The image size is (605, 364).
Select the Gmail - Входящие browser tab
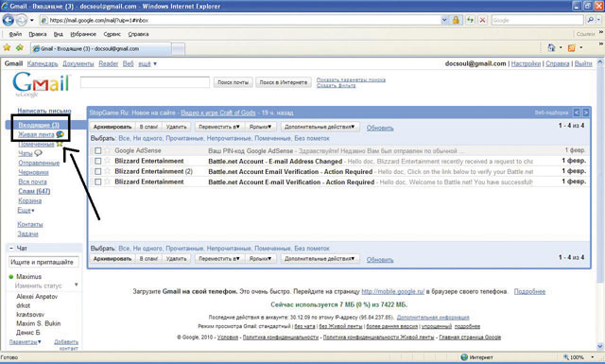pos(100,48)
